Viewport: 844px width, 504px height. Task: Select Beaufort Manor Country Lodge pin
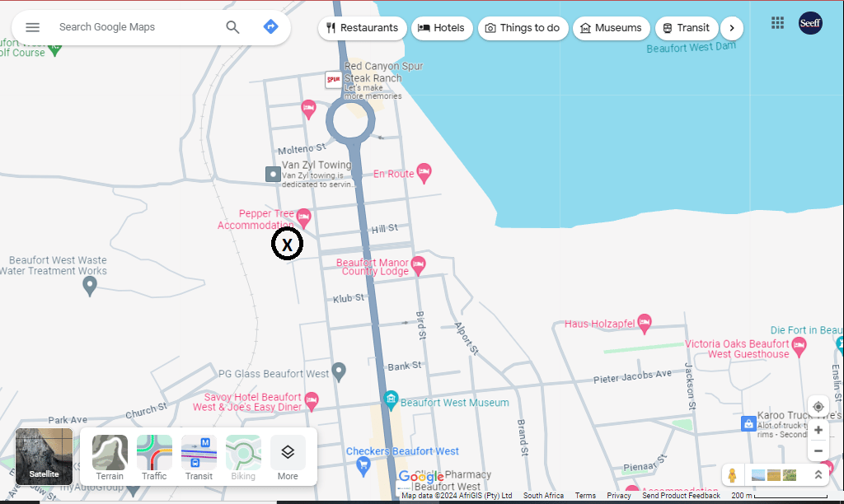click(418, 266)
